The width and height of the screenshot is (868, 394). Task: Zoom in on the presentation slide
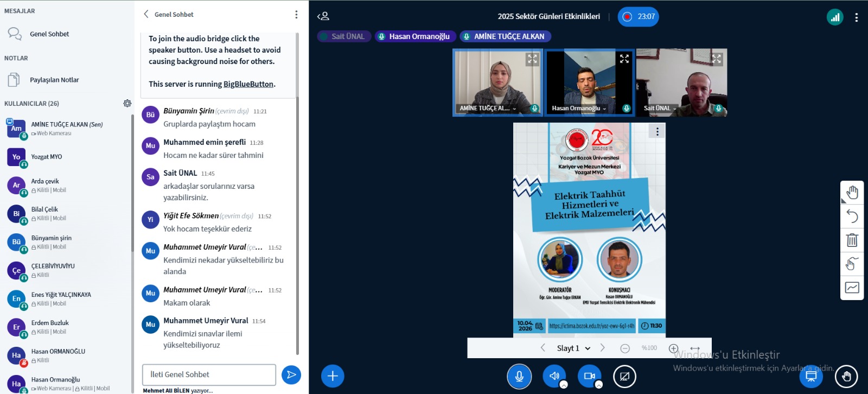(x=673, y=348)
